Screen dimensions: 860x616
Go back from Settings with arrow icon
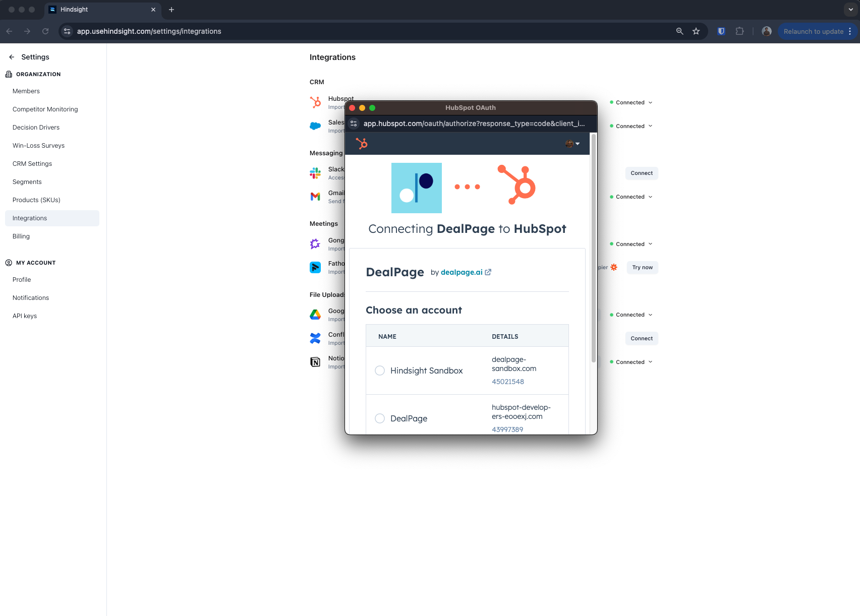click(12, 57)
